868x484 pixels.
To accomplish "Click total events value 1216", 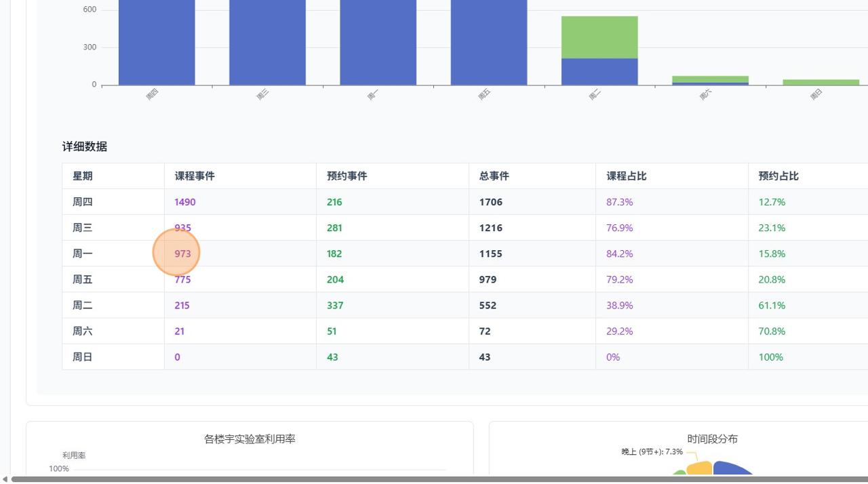I will tap(491, 228).
